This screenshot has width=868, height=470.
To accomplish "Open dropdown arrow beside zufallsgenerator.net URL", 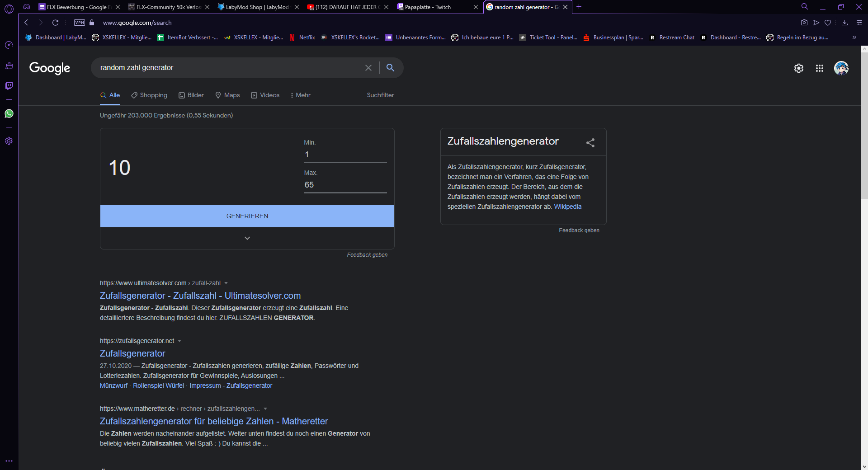I will (x=179, y=341).
